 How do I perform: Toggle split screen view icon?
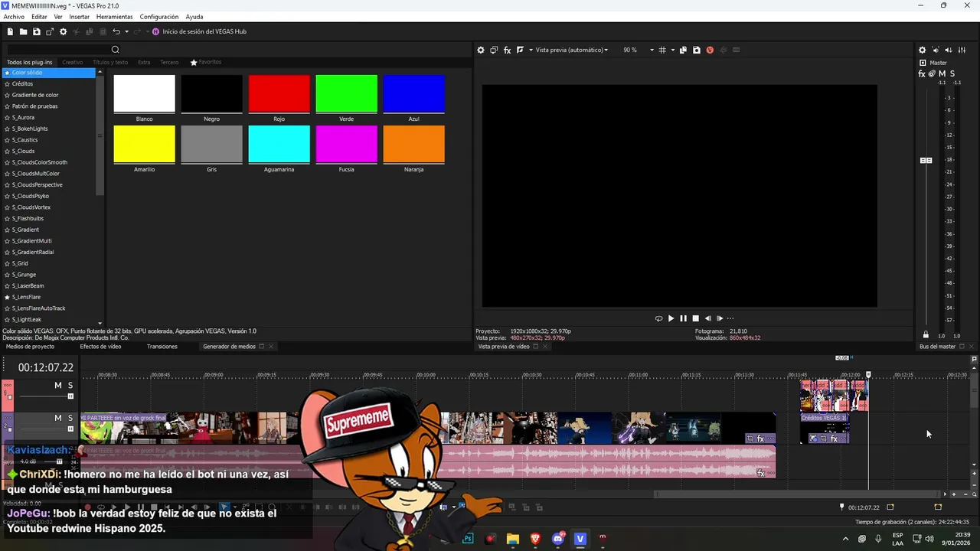point(520,50)
